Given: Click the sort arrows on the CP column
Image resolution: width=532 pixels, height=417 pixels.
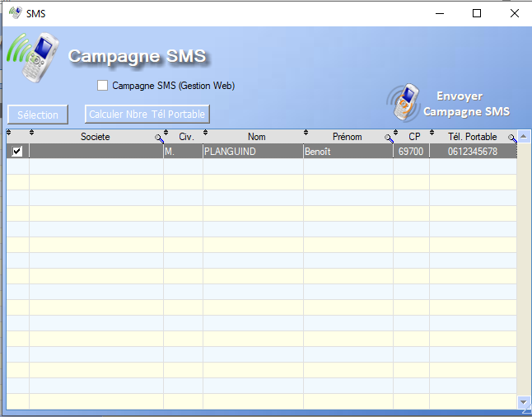Looking at the screenshot, I should pos(395,133).
